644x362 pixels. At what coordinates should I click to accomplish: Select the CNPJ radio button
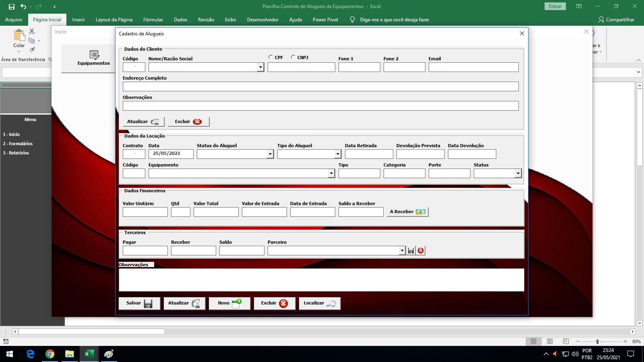click(293, 57)
